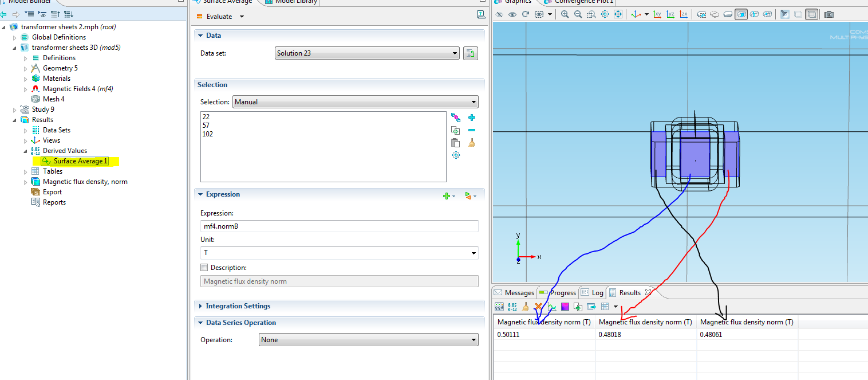Click the Zoom In icon in Graphics toolbar
This screenshot has height=380, width=868.
pyautogui.click(x=565, y=14)
